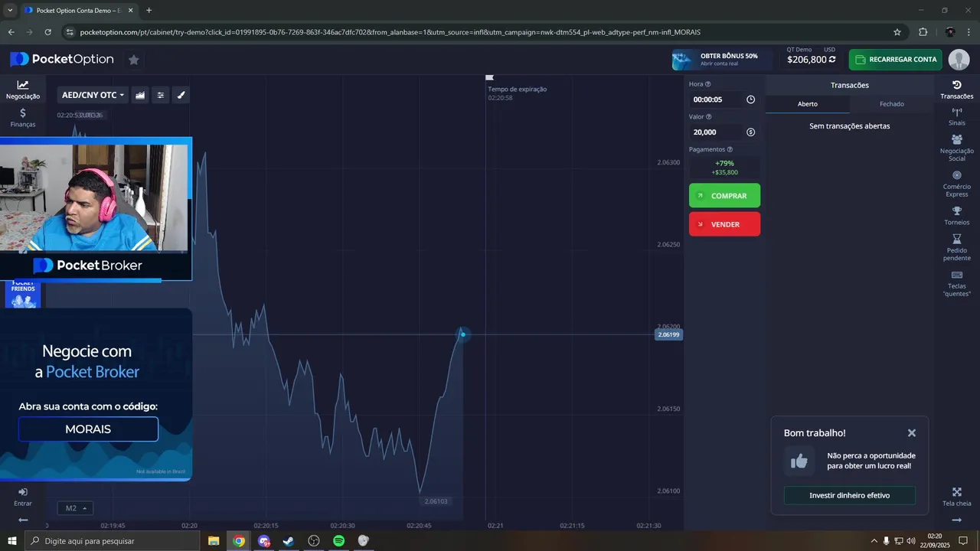Click the Valor help question mark
Viewport: 980px width, 551px height.
pyautogui.click(x=709, y=117)
